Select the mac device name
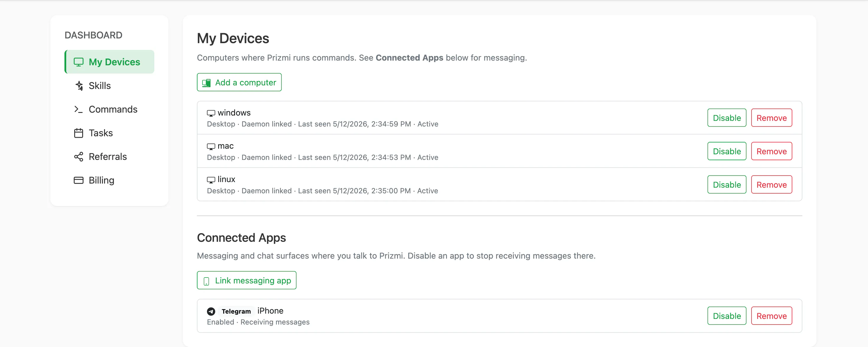This screenshot has width=868, height=347. [x=225, y=146]
